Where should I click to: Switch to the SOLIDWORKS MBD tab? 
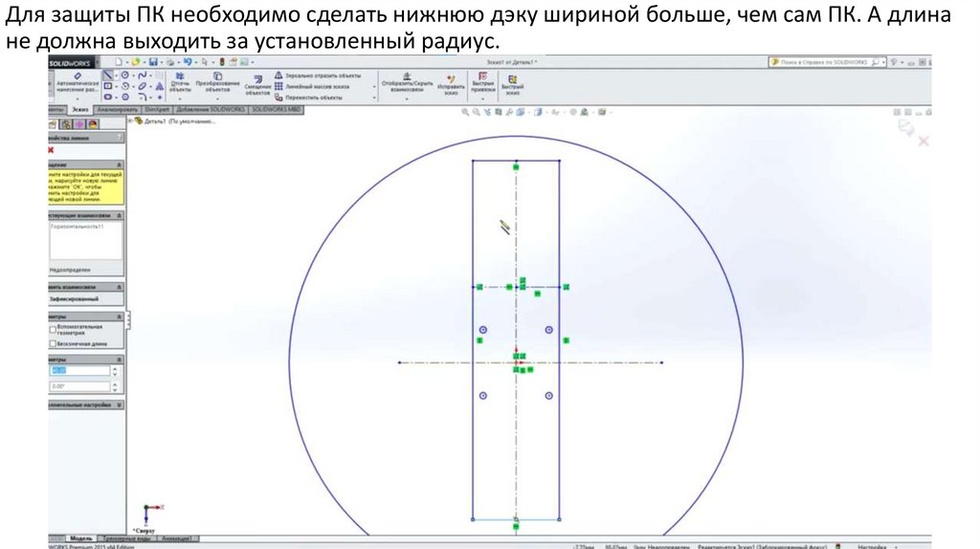[276, 109]
